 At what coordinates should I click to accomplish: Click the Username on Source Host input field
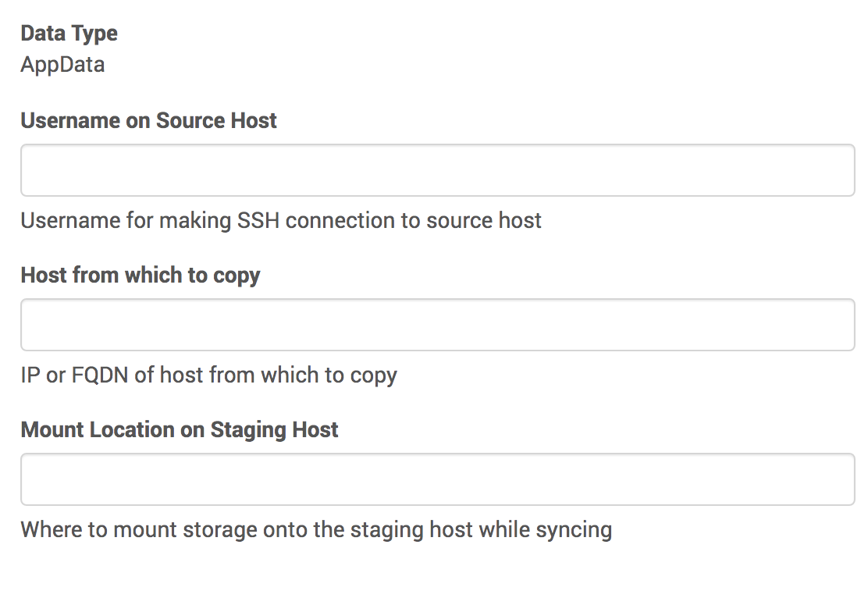point(437,170)
